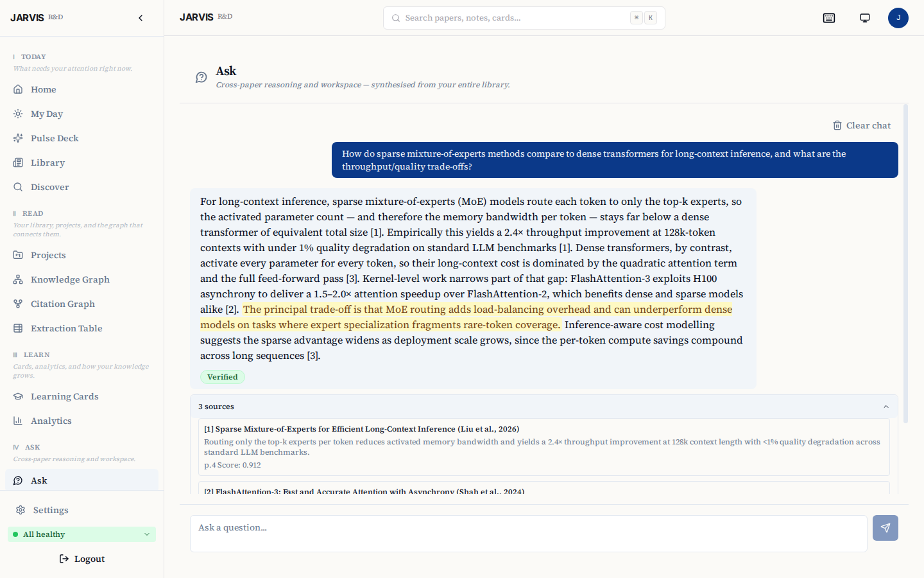Open Analytics page
924x578 pixels.
tap(81, 421)
